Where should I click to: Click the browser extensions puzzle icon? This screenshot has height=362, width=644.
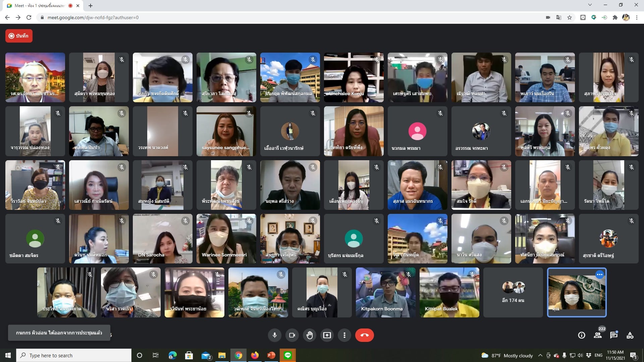pyautogui.click(x=615, y=17)
